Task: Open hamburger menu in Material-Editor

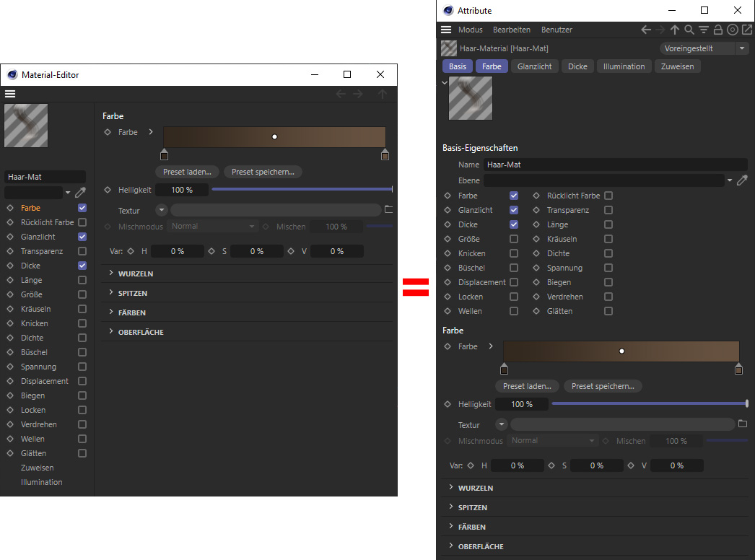Action: tap(10, 94)
